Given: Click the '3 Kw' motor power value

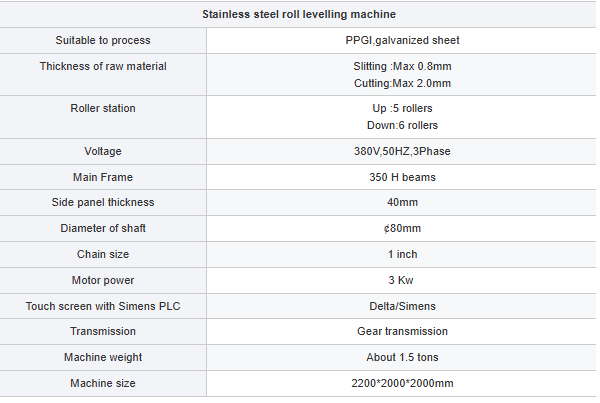Looking at the screenshot, I should pyautogui.click(x=402, y=280).
